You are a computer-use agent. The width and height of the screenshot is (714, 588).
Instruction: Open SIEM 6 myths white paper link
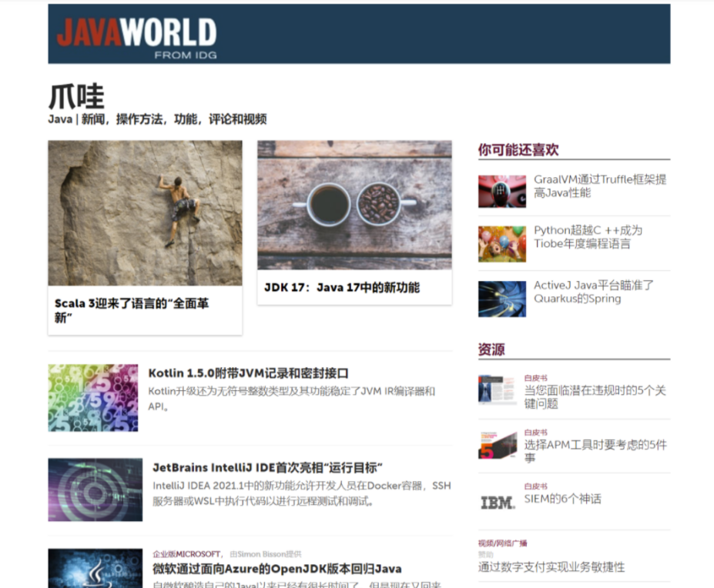tap(562, 499)
